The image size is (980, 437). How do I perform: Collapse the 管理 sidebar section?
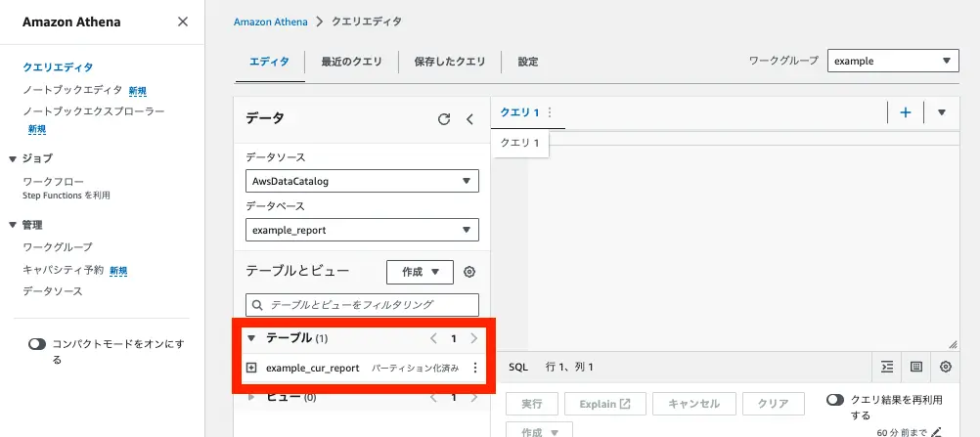click(x=12, y=225)
